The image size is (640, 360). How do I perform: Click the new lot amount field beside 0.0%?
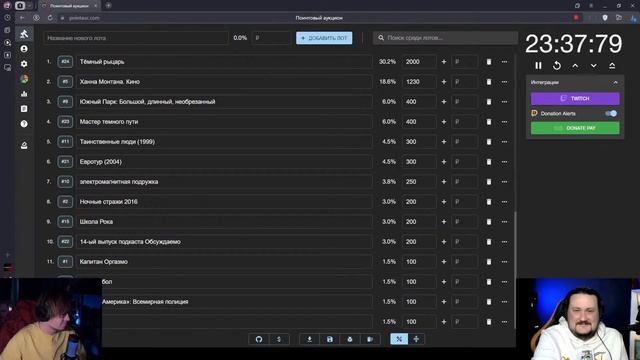(271, 38)
